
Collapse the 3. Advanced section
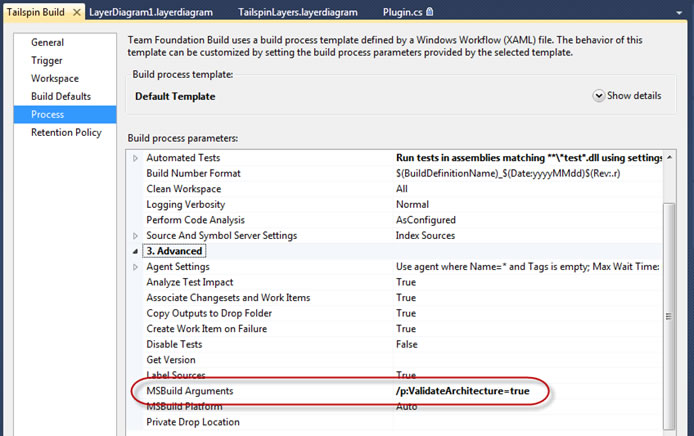(x=135, y=251)
